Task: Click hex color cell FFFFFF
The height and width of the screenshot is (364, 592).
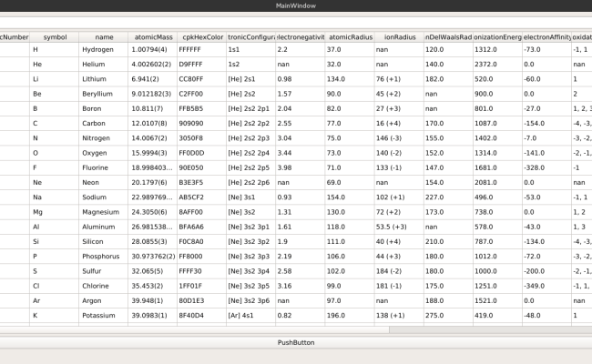Action: pos(202,49)
